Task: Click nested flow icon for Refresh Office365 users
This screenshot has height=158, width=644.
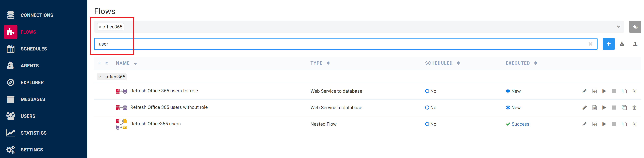Action: 121,124
